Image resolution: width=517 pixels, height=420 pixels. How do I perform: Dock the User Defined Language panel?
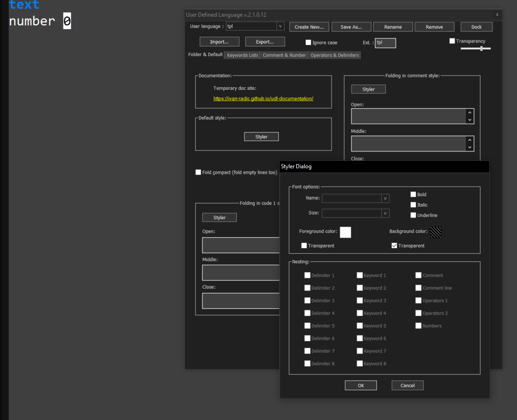(476, 27)
